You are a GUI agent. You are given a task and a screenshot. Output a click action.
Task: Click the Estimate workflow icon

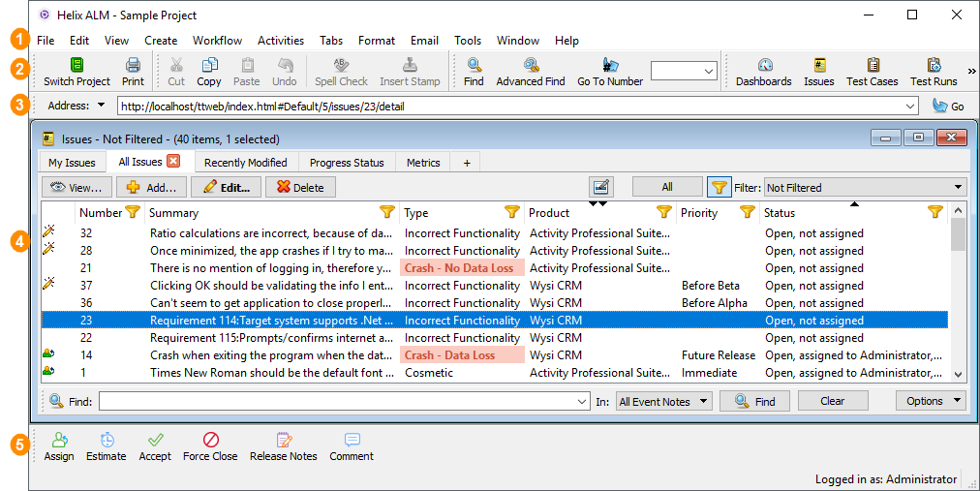(x=106, y=441)
